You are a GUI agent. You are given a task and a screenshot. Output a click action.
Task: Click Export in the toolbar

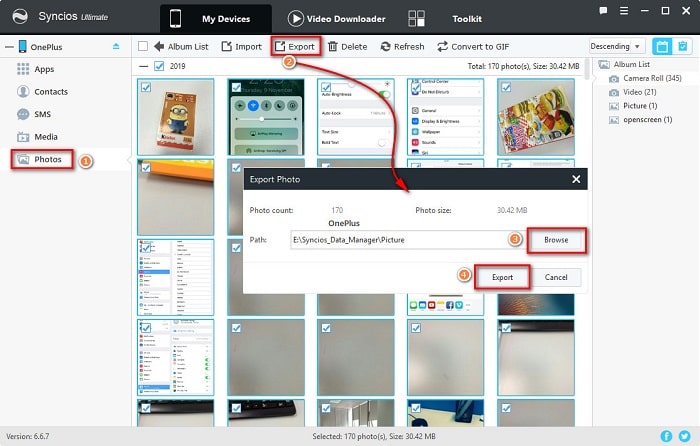click(x=295, y=46)
